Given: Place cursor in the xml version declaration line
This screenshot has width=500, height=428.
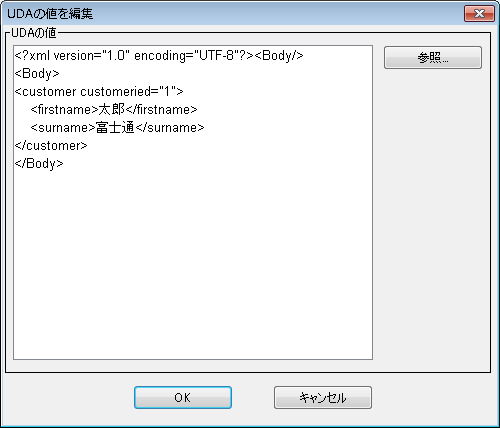Looking at the screenshot, I should click(159, 56).
